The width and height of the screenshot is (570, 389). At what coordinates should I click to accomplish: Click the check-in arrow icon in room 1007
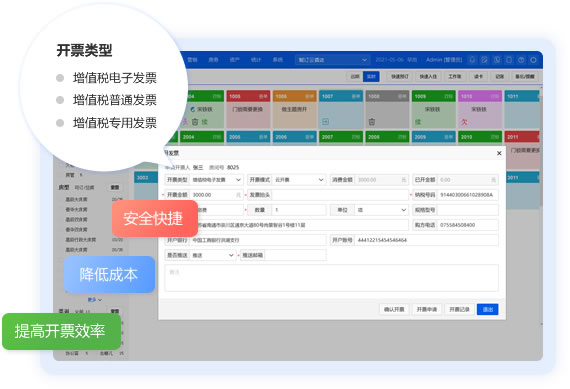[325, 122]
